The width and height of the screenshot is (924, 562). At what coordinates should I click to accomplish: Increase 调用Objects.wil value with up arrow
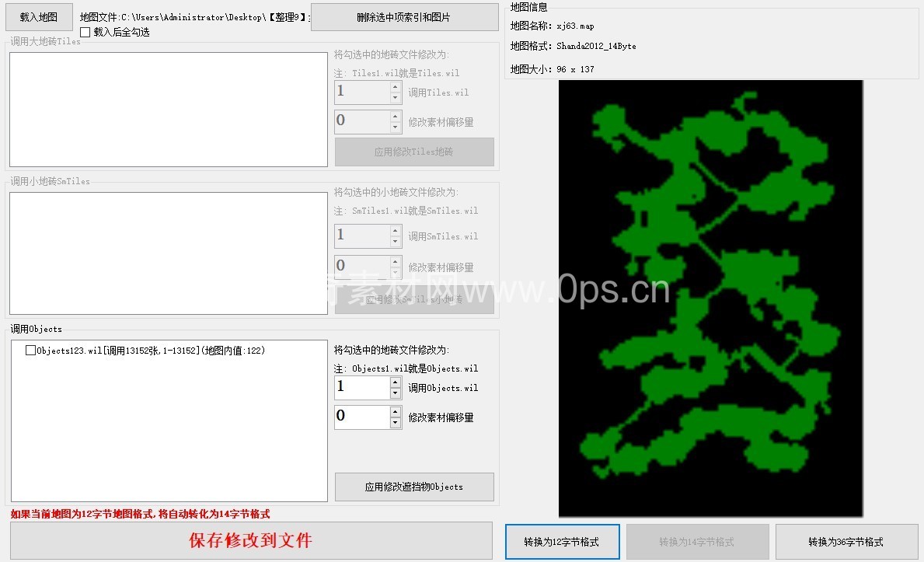tap(396, 382)
